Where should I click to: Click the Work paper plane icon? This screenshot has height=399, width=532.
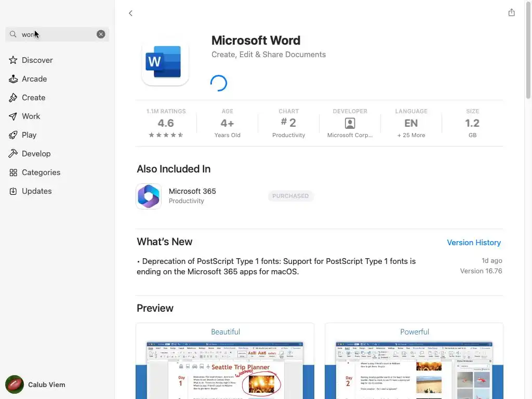13,116
